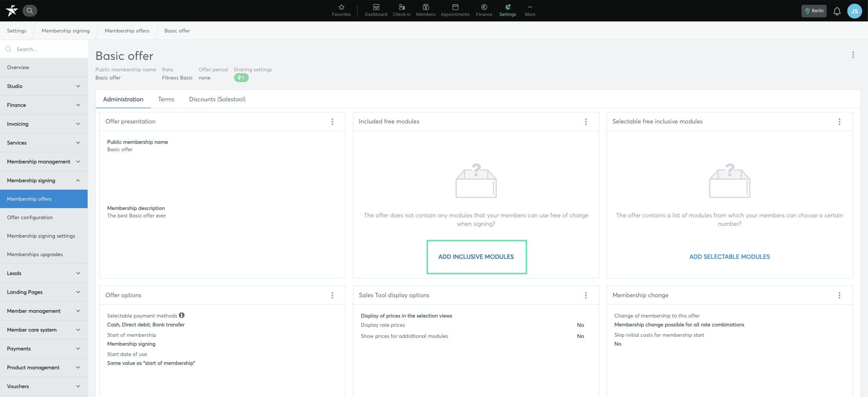Expand the Membership management sidebar section

pos(44,162)
